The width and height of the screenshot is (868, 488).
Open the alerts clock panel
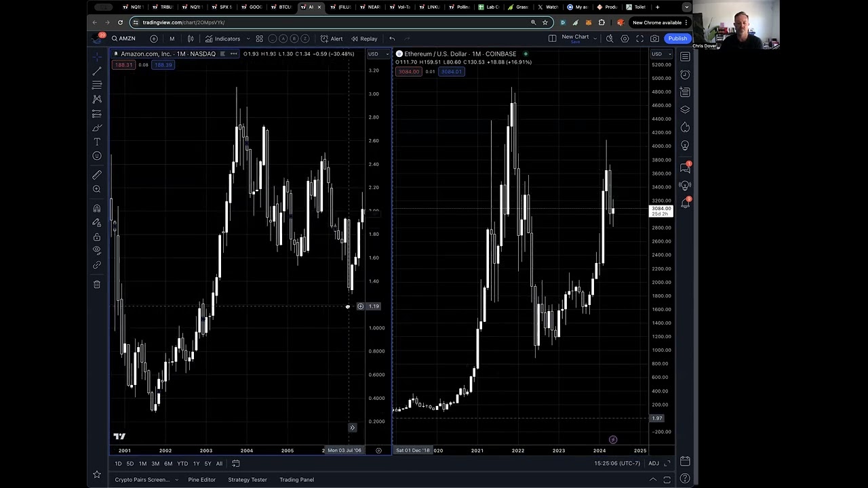[685, 75]
